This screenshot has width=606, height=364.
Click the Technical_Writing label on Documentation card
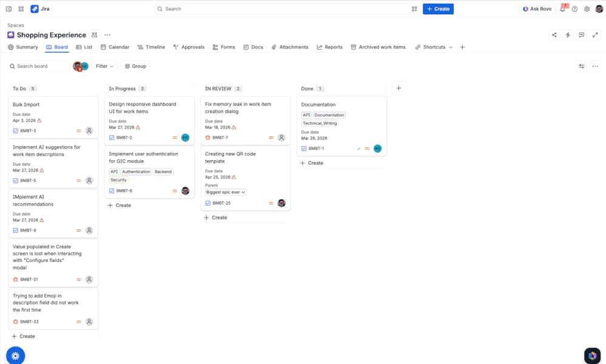click(320, 123)
